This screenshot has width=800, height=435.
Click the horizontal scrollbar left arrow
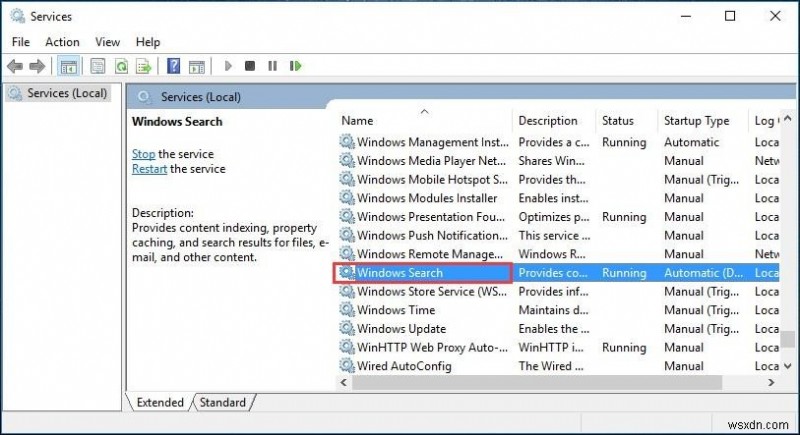[x=344, y=382]
